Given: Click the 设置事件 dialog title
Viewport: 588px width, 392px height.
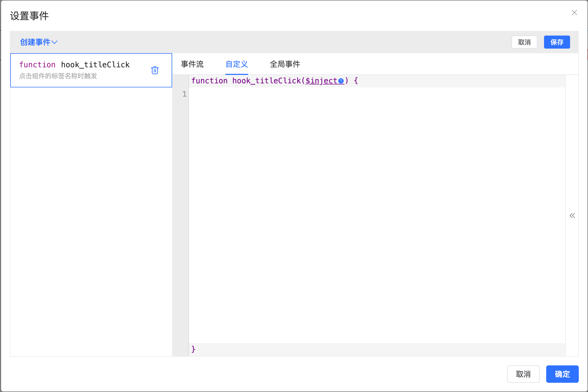Looking at the screenshot, I should pyautogui.click(x=29, y=16).
